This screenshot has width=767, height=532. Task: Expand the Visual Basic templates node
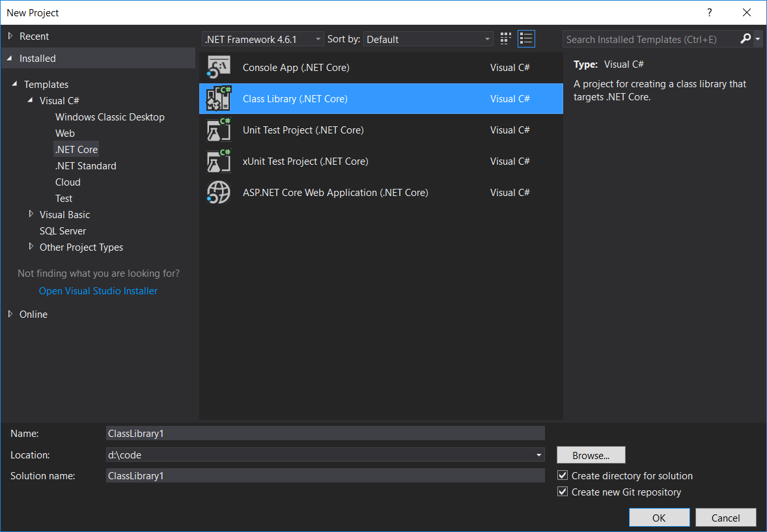tap(31, 214)
